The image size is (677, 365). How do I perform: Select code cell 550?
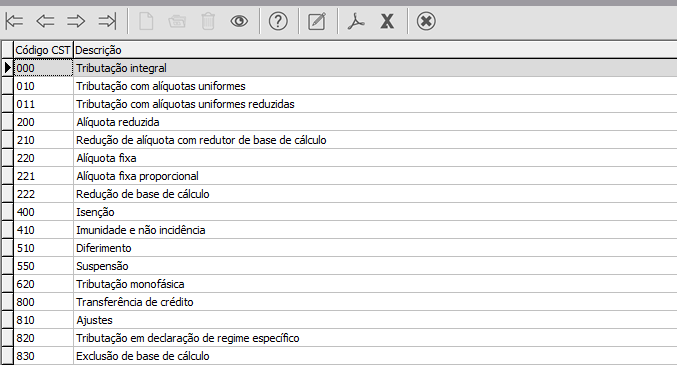tap(43, 266)
